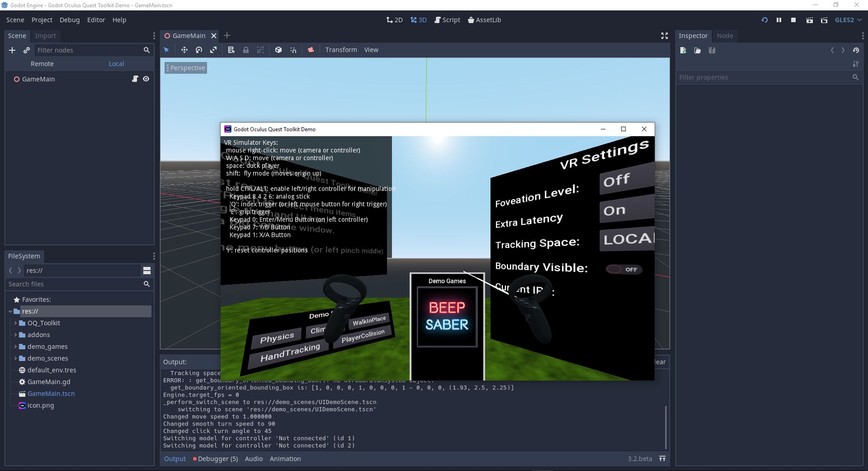Screen dimensions: 868x471
Task: Click Beep Saber thumbnail in demo window
Action: tap(447, 317)
